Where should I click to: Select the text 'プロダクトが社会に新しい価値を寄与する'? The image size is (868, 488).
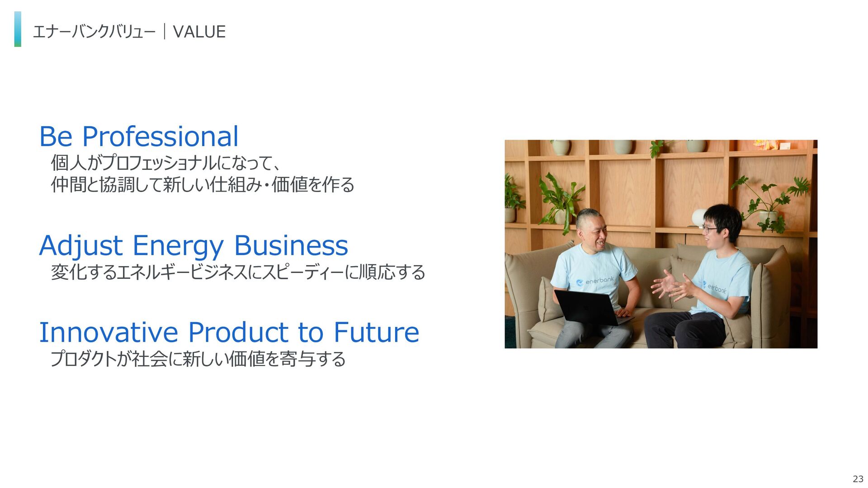(198, 359)
